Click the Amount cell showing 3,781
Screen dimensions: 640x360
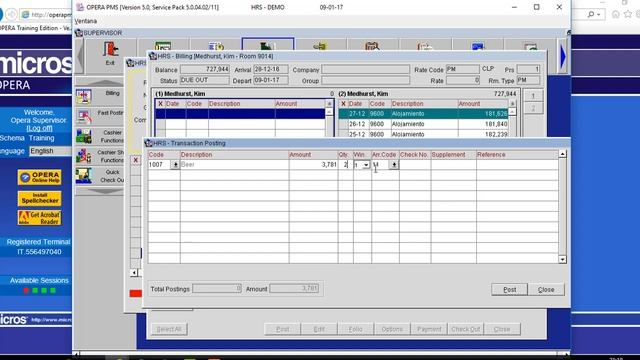point(313,164)
